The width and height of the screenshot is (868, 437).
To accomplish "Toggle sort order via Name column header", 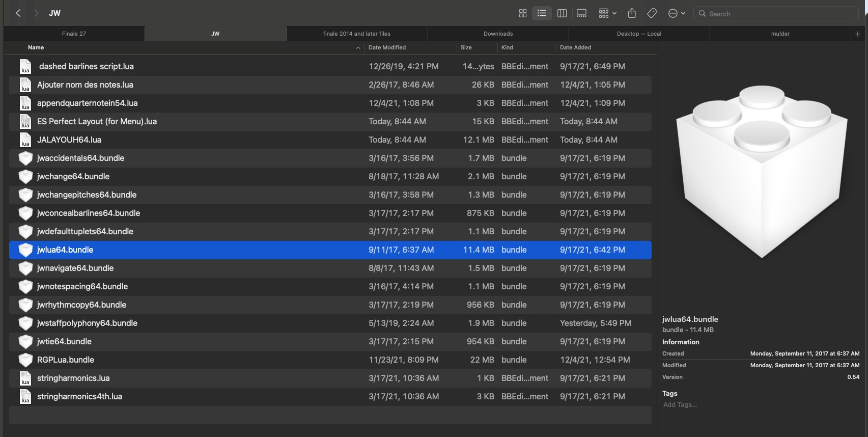I will pos(36,47).
